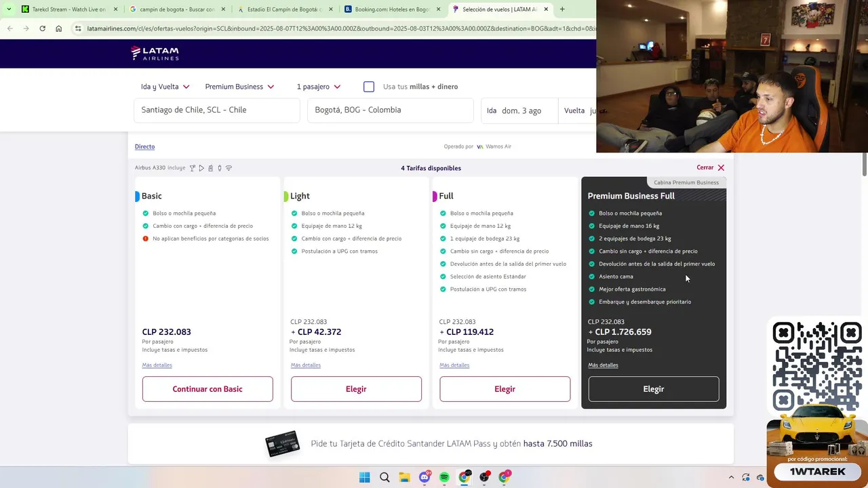This screenshot has width=868, height=488.
Task: Click Elegir for the Full fare
Action: (505, 389)
